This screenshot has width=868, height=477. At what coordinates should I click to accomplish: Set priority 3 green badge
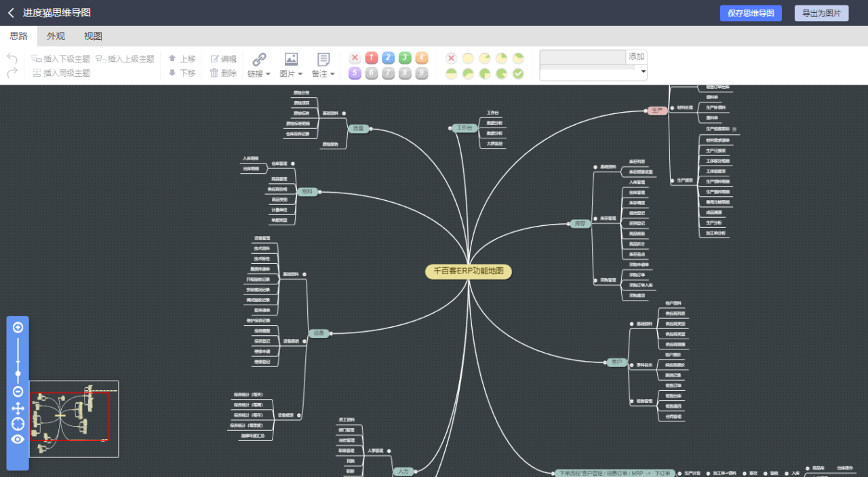pos(405,58)
